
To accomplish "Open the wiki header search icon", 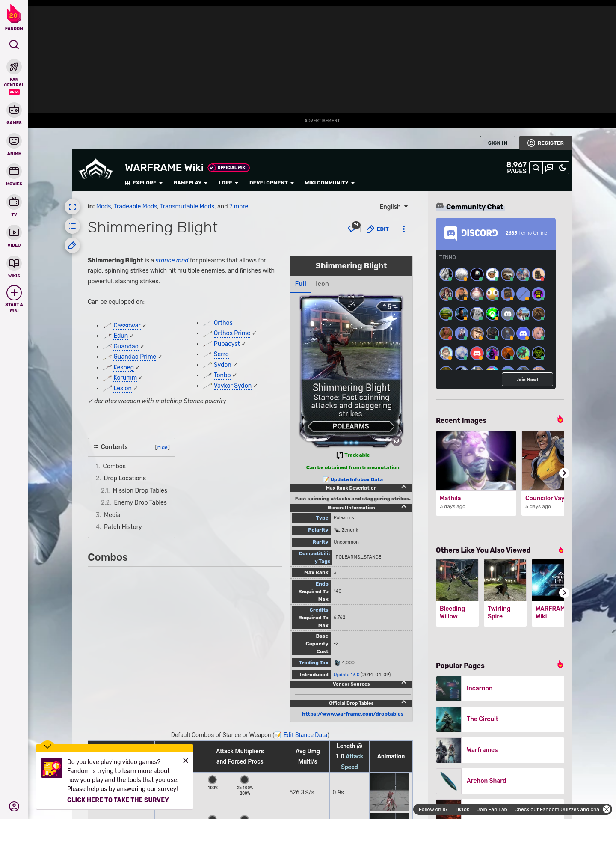I will pos(536,168).
